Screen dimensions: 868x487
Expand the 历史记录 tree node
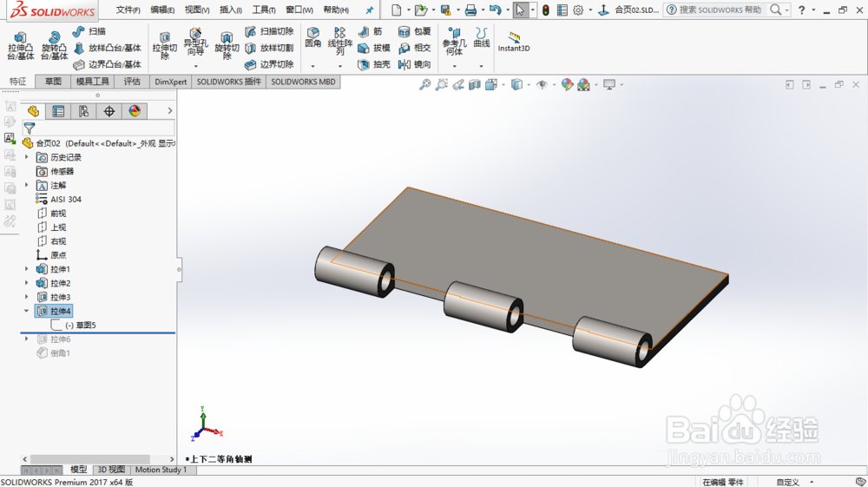(27, 157)
